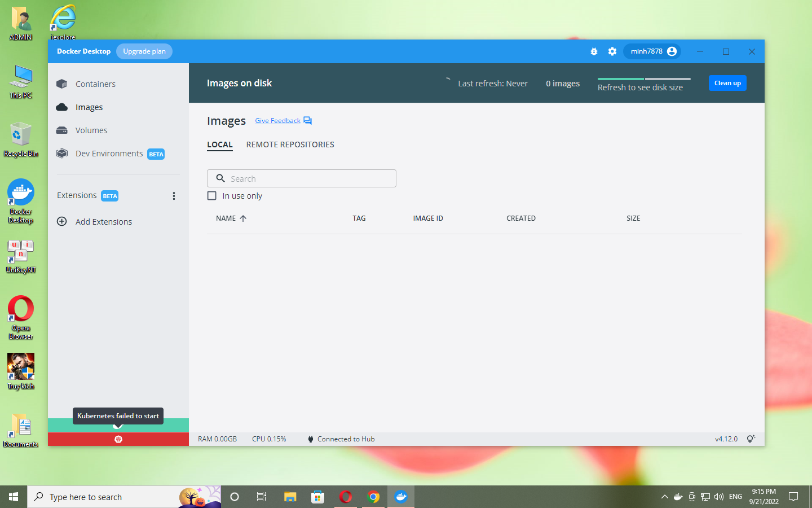Viewport: 812px width, 508px height.
Task: Select the UniKeyNT desktop shortcut
Action: pyautogui.click(x=21, y=257)
